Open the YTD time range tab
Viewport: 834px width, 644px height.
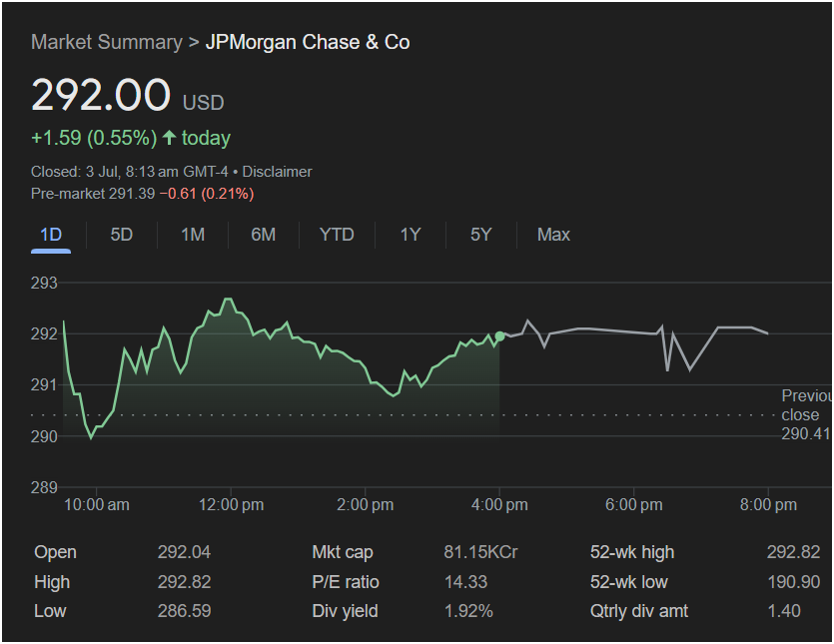click(337, 235)
